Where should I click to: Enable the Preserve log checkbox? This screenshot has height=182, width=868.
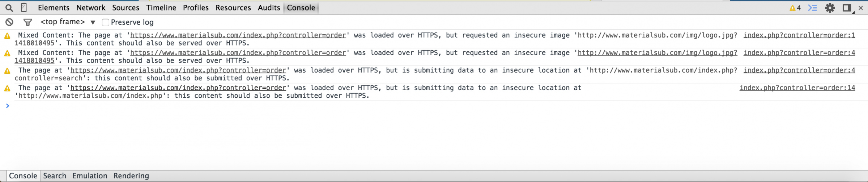[x=106, y=22]
